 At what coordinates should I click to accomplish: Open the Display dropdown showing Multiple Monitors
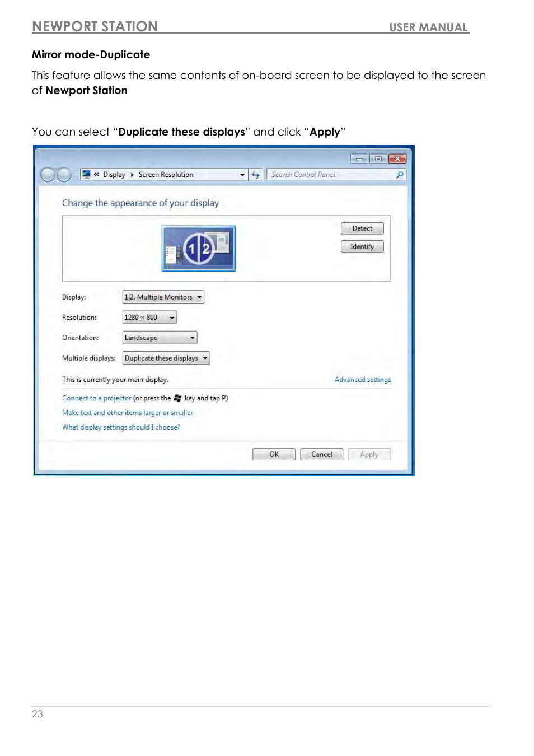163,297
